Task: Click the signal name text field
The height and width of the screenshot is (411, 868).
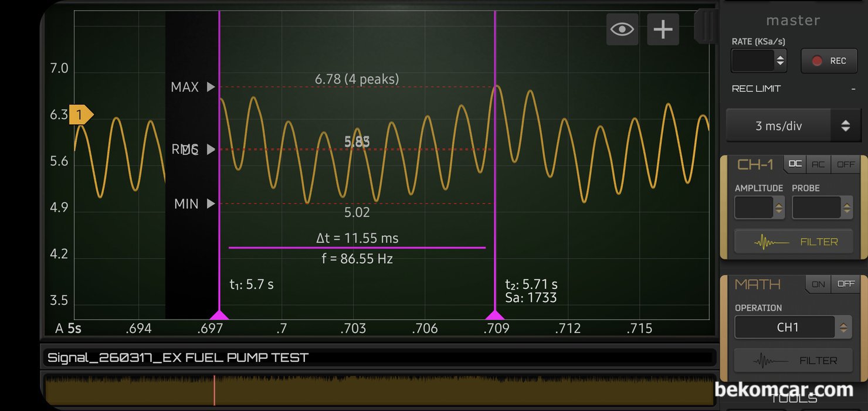Action: click(x=379, y=358)
